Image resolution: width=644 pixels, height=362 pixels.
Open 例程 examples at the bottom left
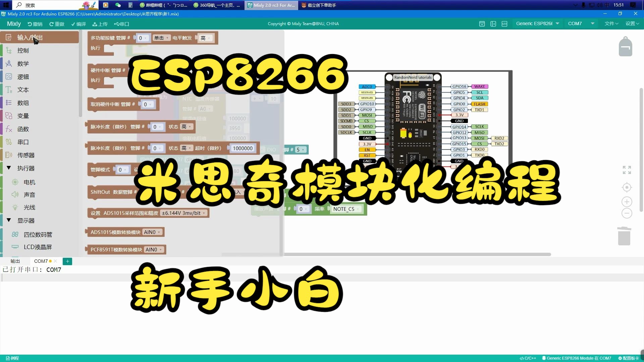click(x=11, y=358)
